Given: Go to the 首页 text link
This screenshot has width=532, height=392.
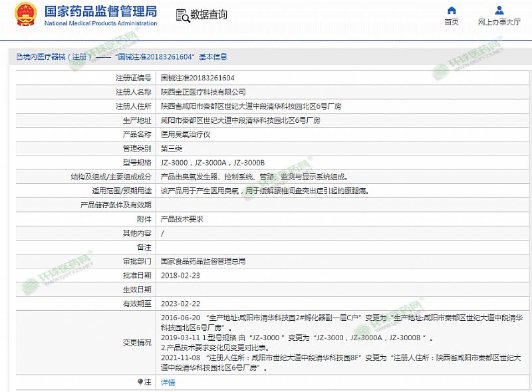Looking at the screenshot, I should (452, 22).
